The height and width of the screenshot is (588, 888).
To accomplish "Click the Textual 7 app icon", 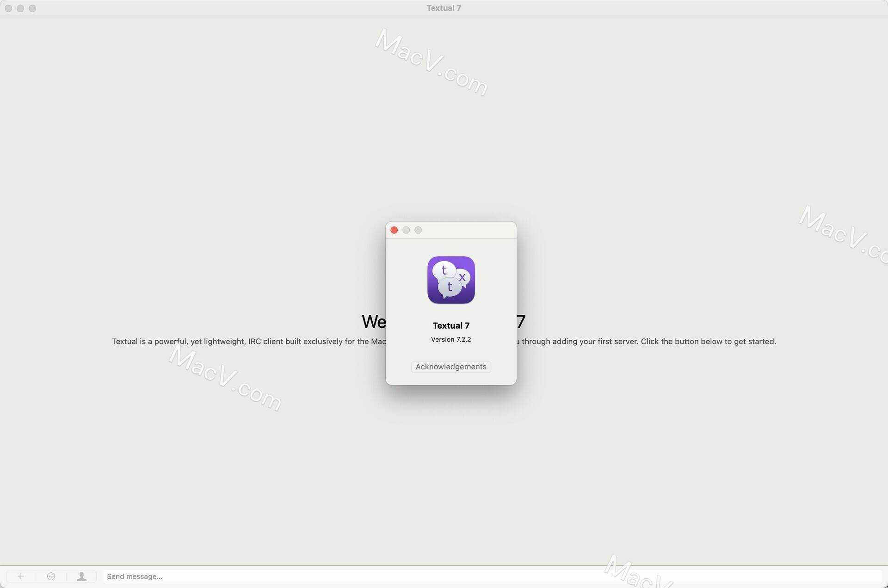I will [x=451, y=280].
